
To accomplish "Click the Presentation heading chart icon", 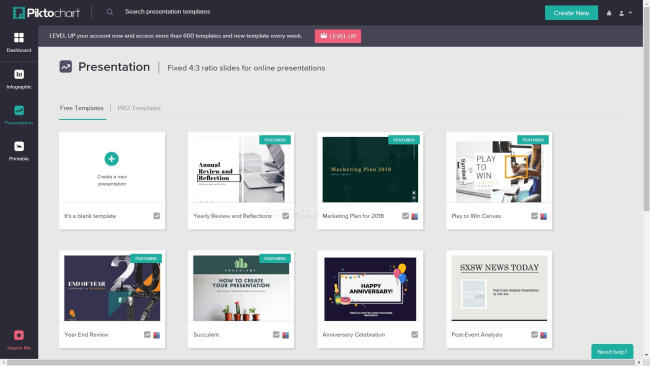I will 65,67.
